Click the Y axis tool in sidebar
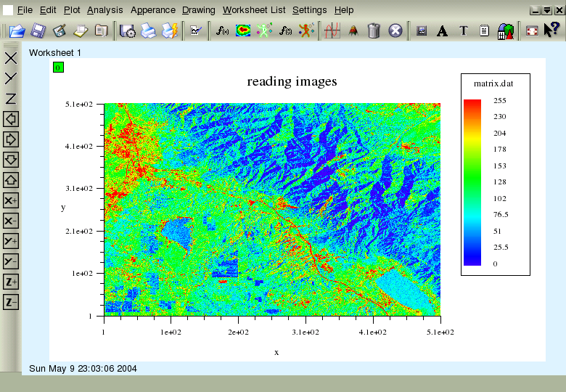This screenshot has height=392, width=566. tap(11, 78)
